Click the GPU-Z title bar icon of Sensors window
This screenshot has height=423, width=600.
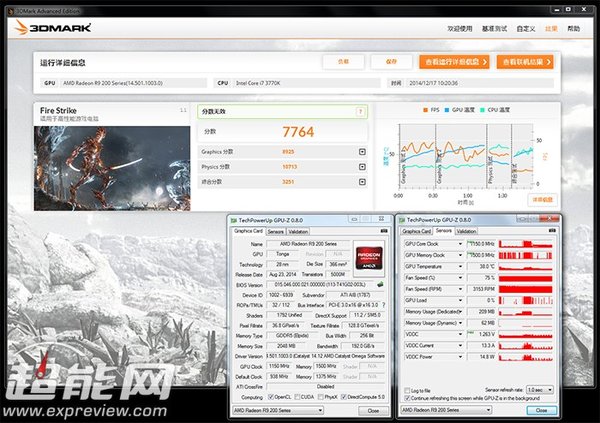coord(401,220)
